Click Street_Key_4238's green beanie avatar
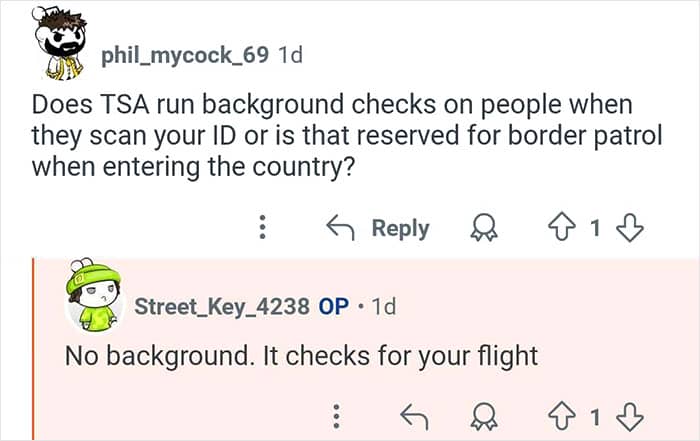This screenshot has height=441, width=700. click(x=93, y=295)
